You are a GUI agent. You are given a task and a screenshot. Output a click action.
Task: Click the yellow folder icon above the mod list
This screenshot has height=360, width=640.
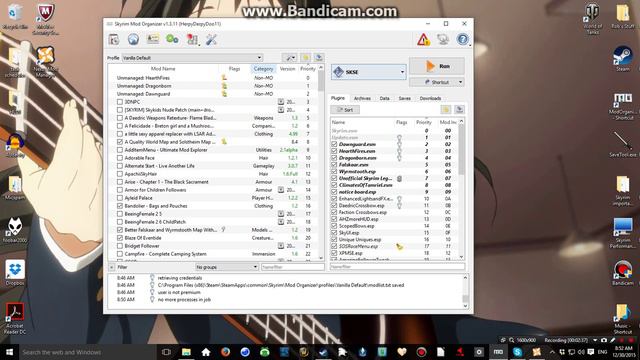pyautogui.click(x=305, y=58)
